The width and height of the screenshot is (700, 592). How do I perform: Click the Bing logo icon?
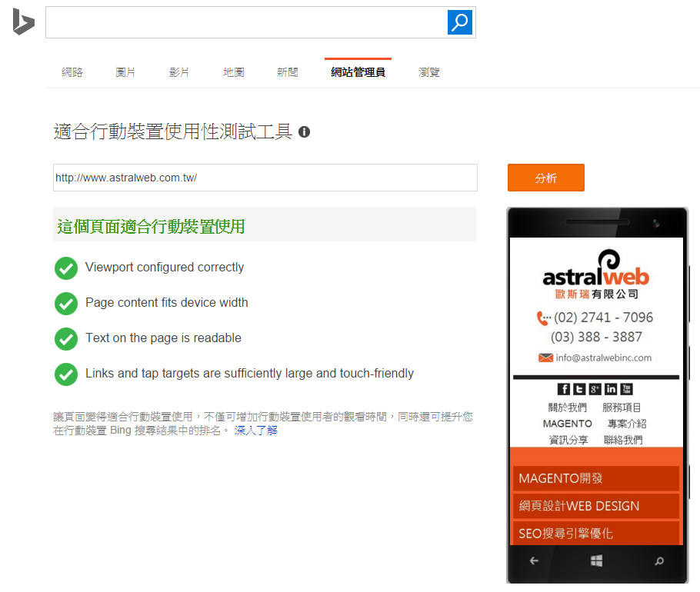(x=24, y=22)
